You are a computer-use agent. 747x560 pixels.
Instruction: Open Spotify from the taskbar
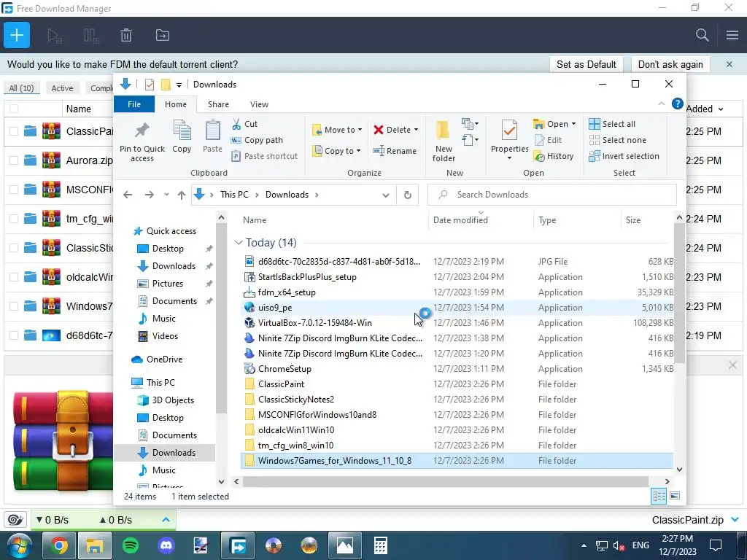click(x=131, y=545)
